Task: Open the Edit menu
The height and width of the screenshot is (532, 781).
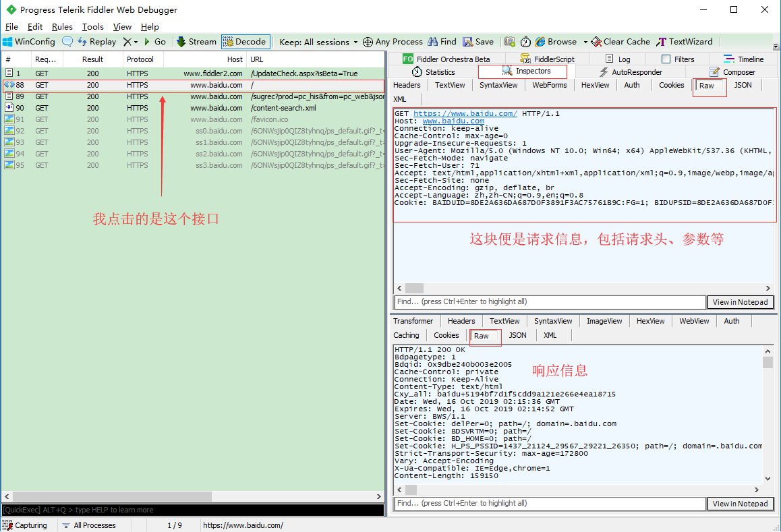Action: coord(35,27)
